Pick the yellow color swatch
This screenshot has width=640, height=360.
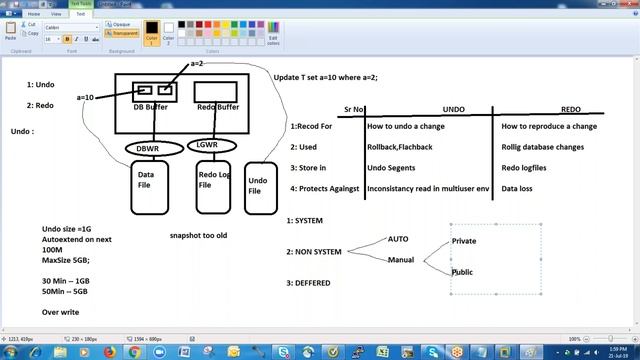click(x=226, y=24)
